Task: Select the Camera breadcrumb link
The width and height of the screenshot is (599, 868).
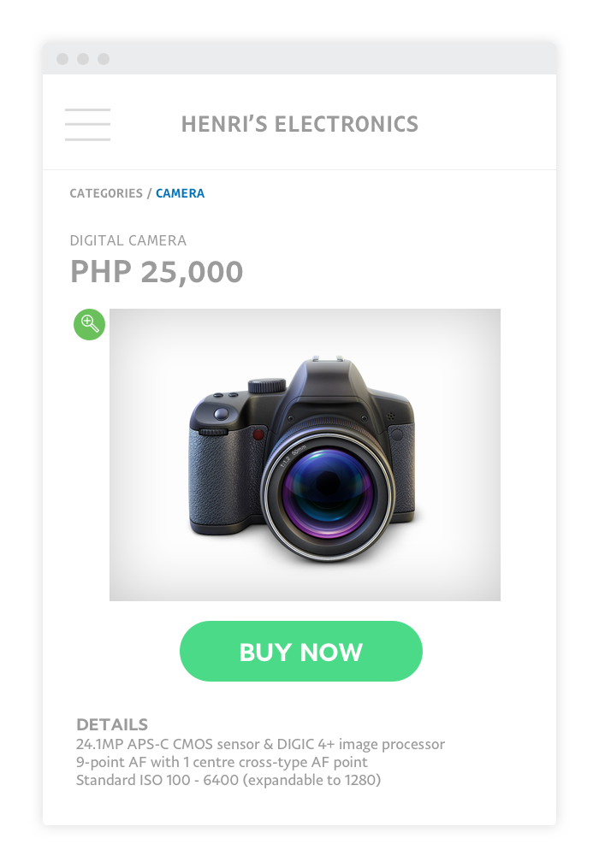Action: (x=180, y=193)
